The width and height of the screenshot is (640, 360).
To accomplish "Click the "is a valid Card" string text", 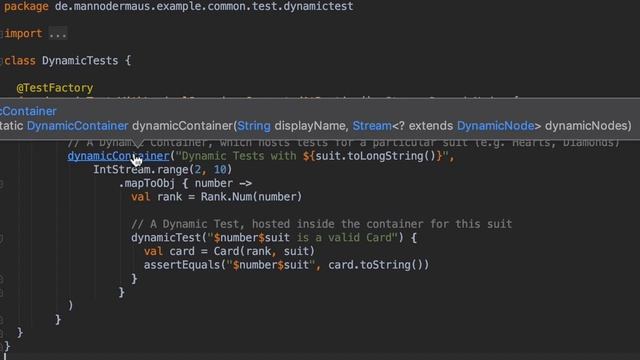I will click(344, 238).
